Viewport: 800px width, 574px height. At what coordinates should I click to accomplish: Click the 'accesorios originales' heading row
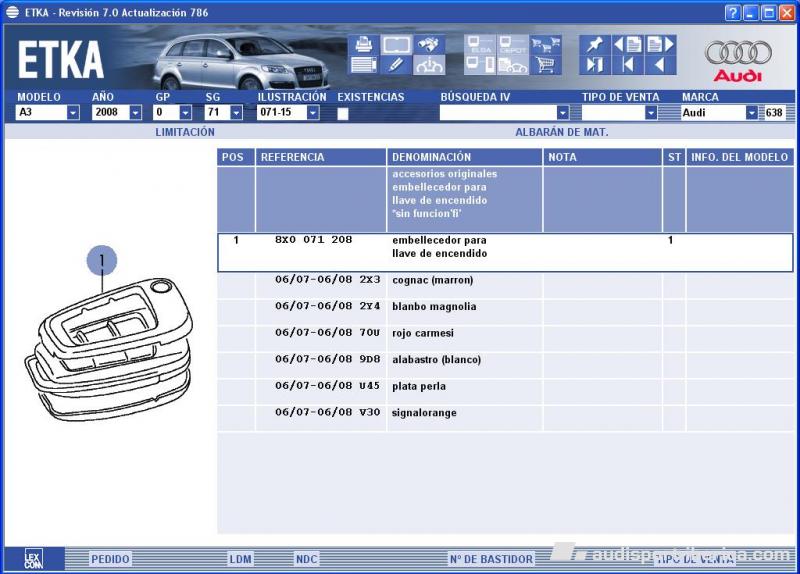tap(505, 199)
